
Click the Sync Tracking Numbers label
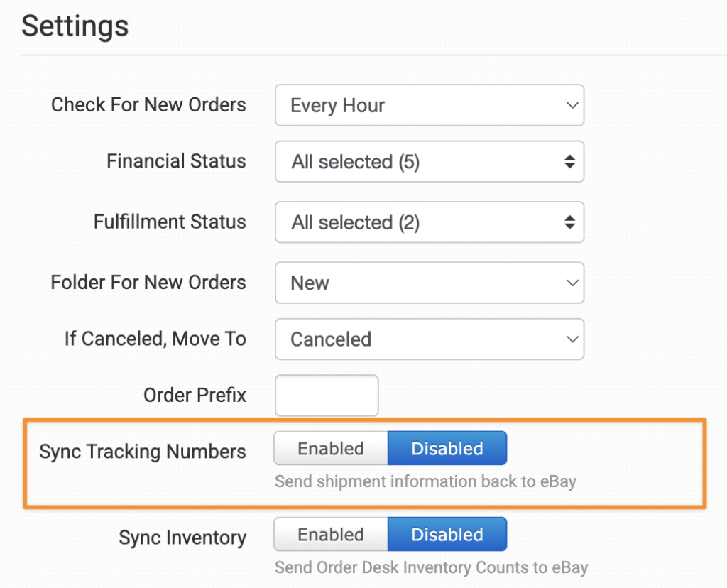pyautogui.click(x=143, y=452)
